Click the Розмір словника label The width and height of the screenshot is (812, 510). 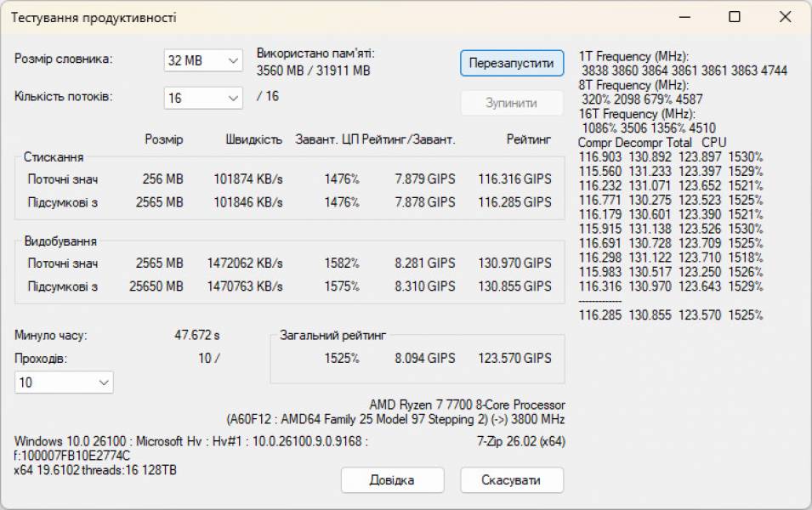pos(64,59)
